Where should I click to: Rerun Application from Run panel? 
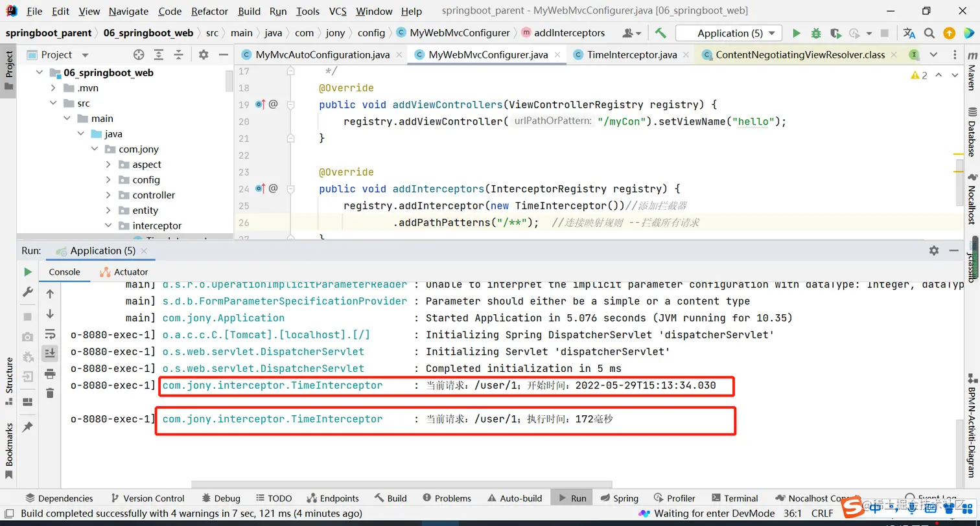tap(28, 272)
